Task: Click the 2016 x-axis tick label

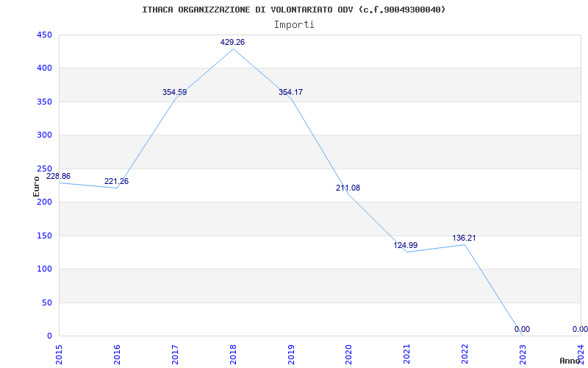Action: click(x=117, y=355)
